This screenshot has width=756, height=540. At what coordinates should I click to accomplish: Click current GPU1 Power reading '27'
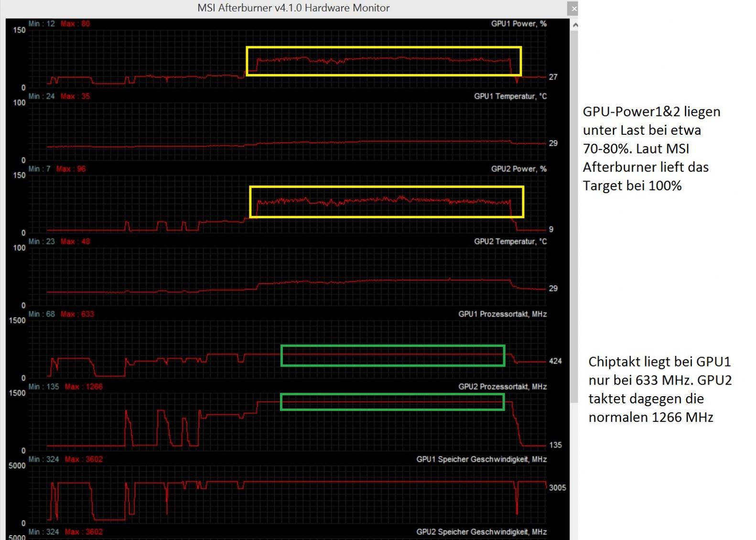[553, 77]
